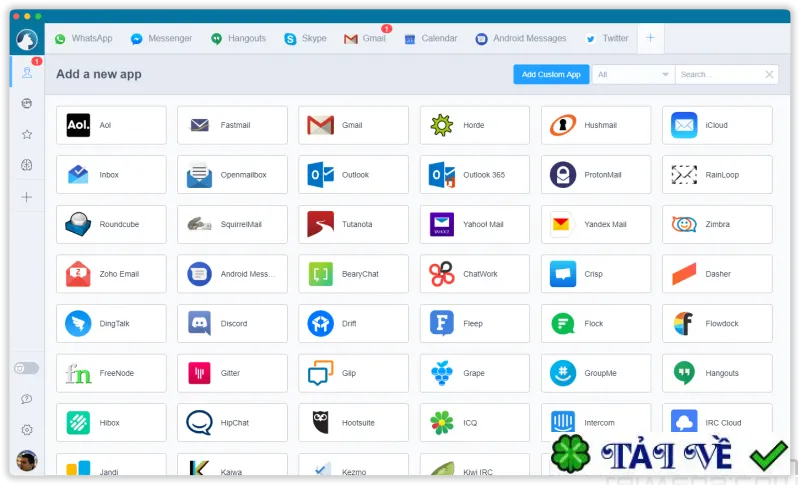The width and height of the screenshot is (800, 485).
Task: Select the Gitter app
Action: tap(232, 373)
